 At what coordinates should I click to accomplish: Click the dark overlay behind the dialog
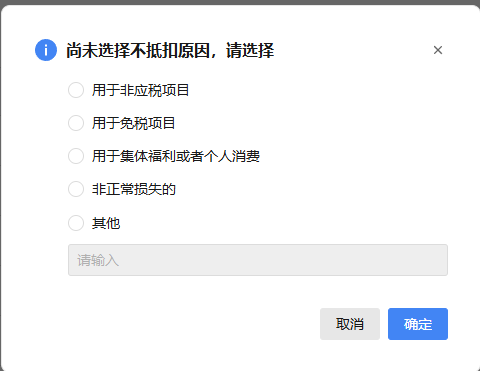[x=240, y=2]
